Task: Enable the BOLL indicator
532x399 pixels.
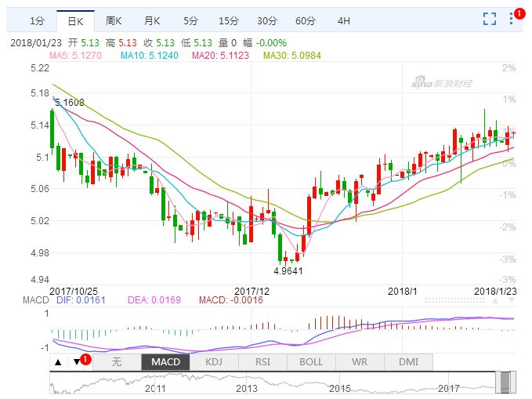Action: click(x=311, y=362)
